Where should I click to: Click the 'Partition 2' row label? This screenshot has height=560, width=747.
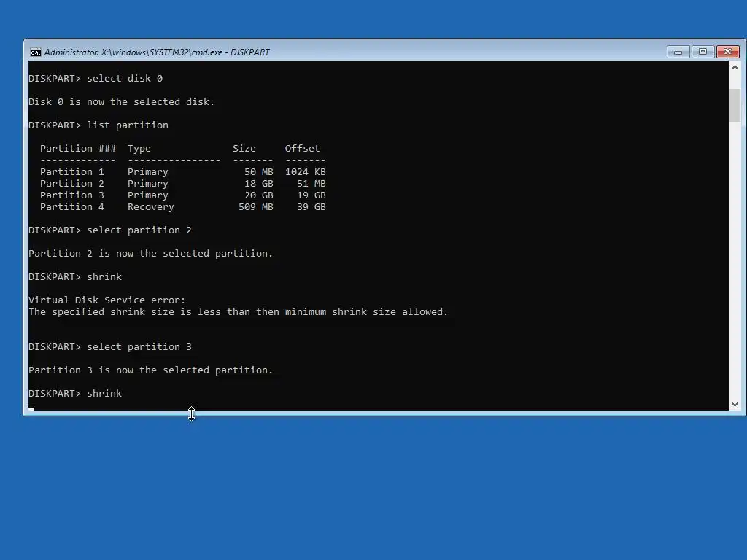72,183
